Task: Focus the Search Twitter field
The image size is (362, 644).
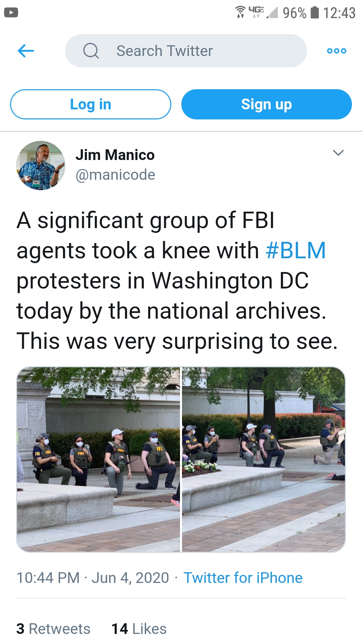Action: click(x=186, y=51)
